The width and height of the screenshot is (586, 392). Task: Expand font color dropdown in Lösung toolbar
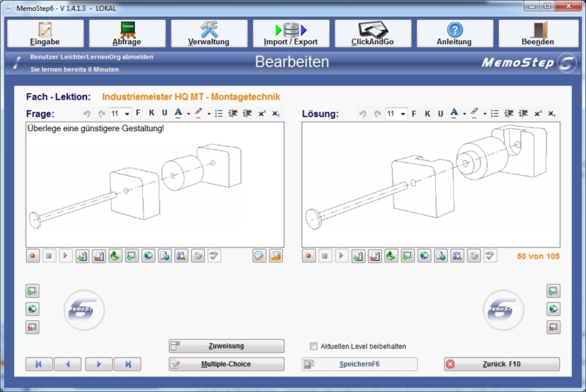pyautogui.click(x=464, y=114)
